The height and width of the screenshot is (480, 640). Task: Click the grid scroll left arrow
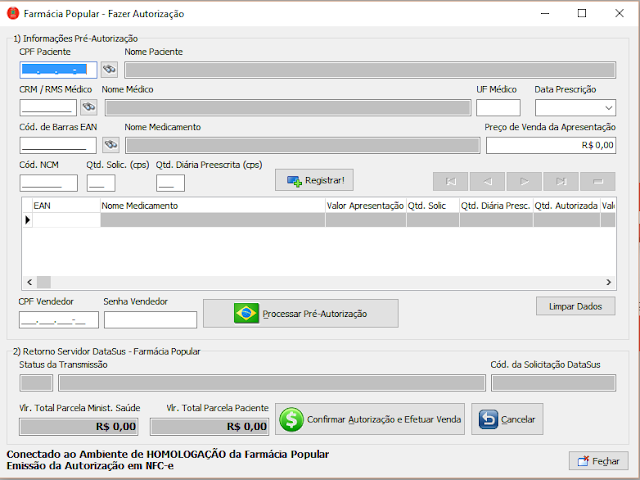[29, 282]
